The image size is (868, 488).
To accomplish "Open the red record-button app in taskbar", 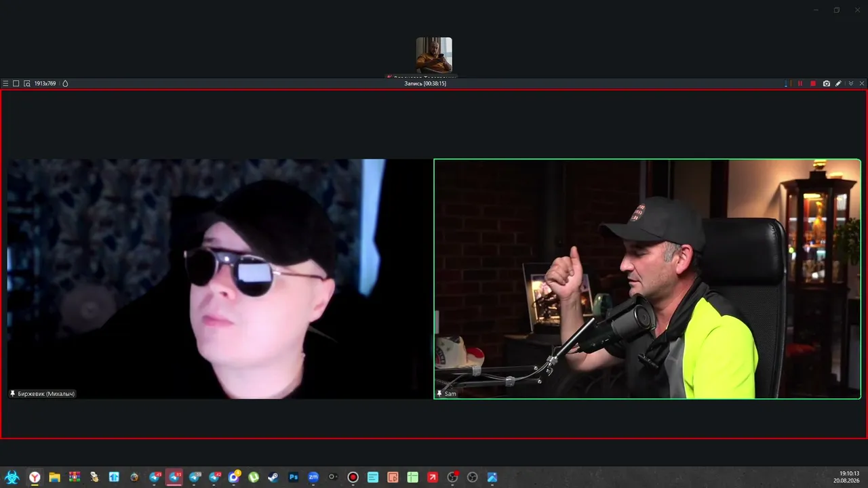I will (x=353, y=477).
